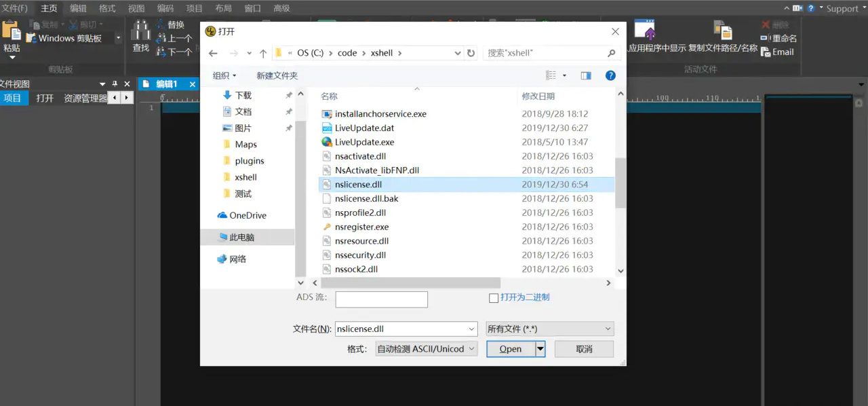Expand the Windows 剪贴板 dropdown
Image resolution: width=868 pixels, height=406 pixels.
(x=118, y=38)
